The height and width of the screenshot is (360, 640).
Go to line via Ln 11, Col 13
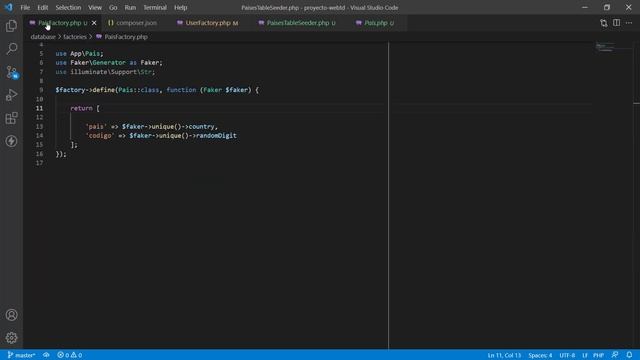pos(504,355)
